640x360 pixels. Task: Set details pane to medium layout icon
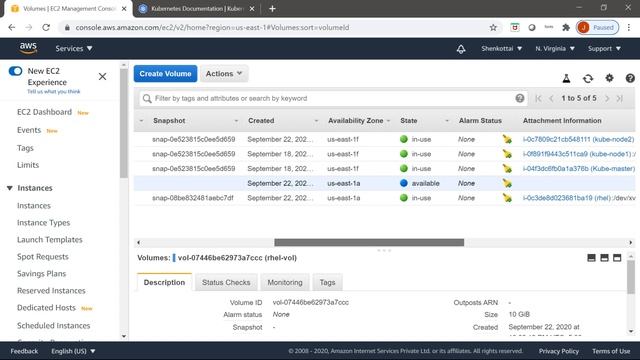tap(604, 258)
